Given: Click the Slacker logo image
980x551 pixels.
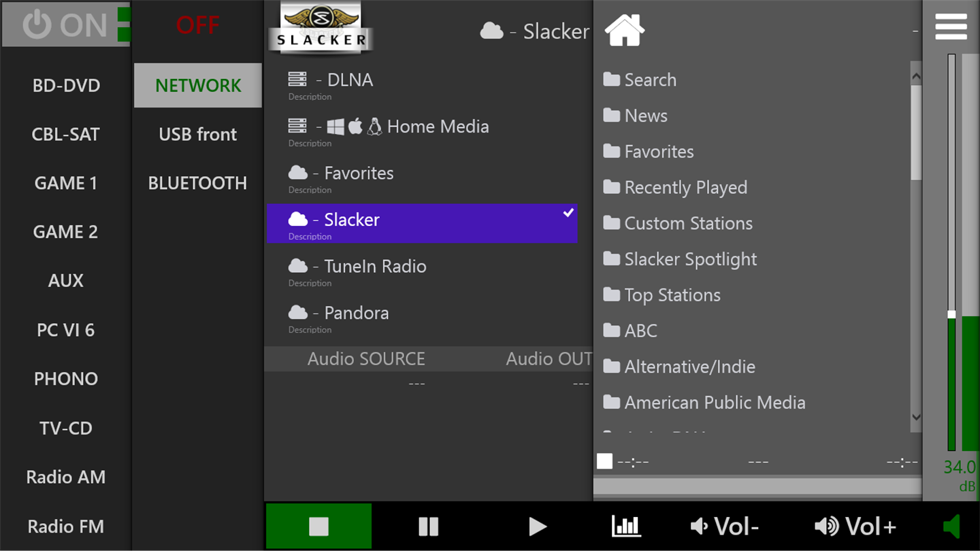Looking at the screenshot, I should coord(319,28).
